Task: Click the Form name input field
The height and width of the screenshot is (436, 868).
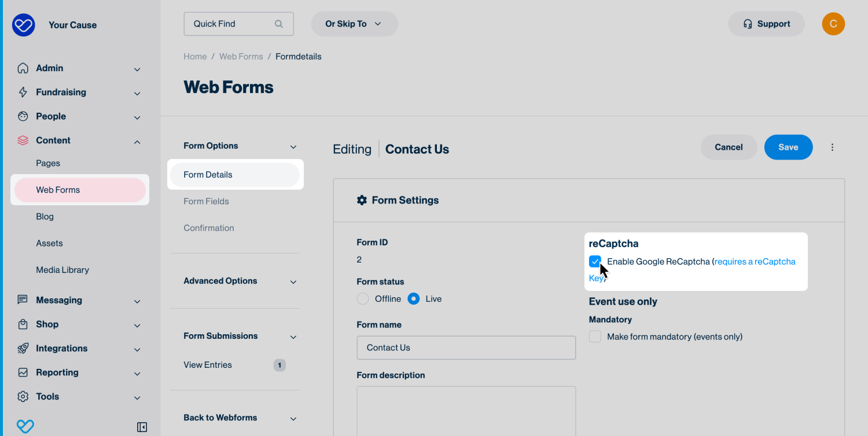Action: (x=466, y=348)
